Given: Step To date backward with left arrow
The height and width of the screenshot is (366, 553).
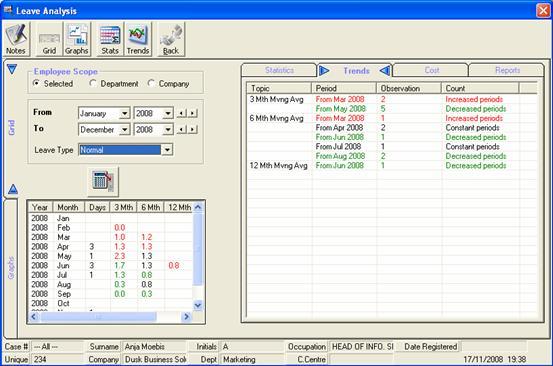Looking at the screenshot, I should click(181, 129).
